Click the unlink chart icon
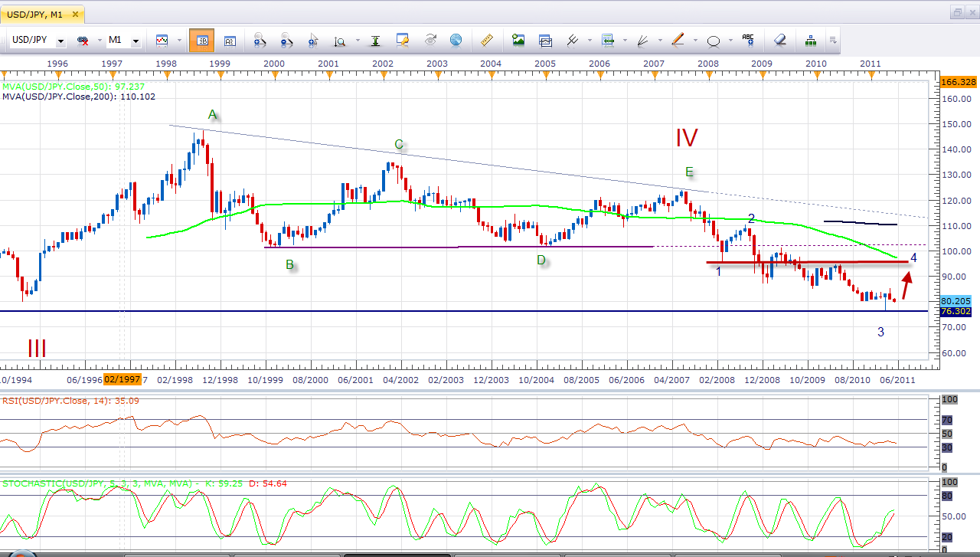The width and height of the screenshot is (980, 557). tap(82, 41)
